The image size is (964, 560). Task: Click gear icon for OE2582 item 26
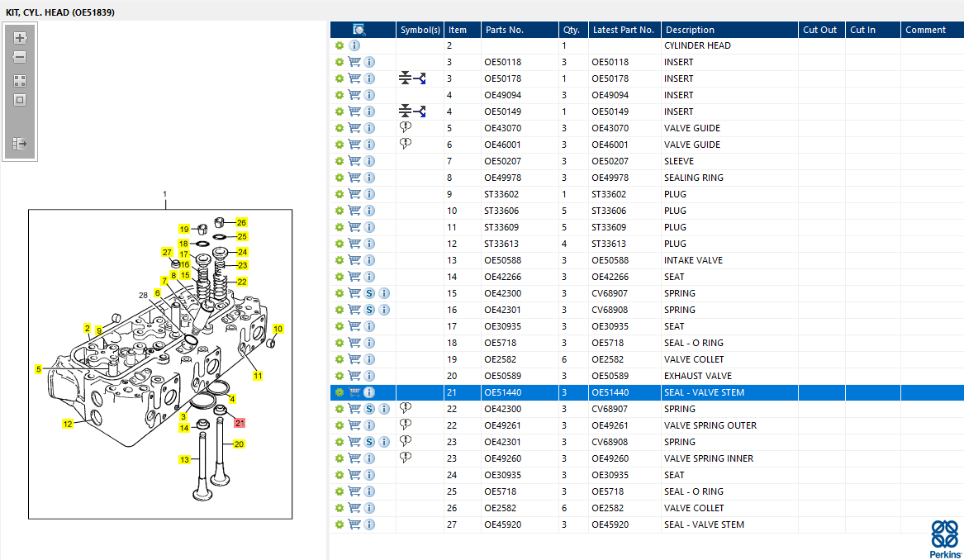click(x=340, y=508)
